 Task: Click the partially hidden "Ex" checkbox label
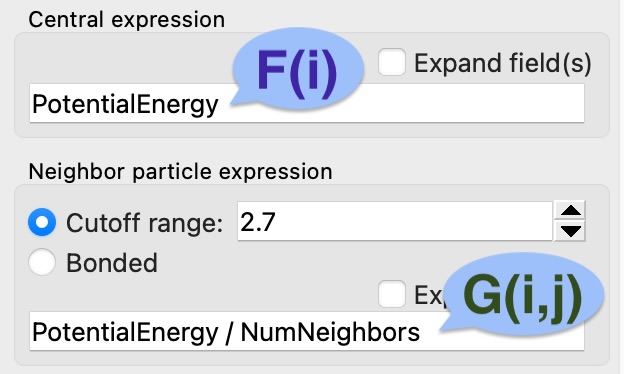coord(428,295)
